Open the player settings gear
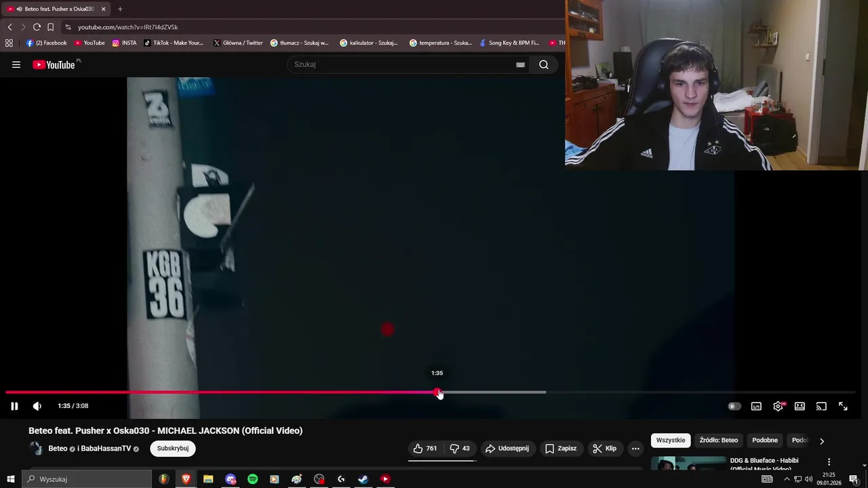Viewport: 868px width, 488px height. tap(778, 406)
